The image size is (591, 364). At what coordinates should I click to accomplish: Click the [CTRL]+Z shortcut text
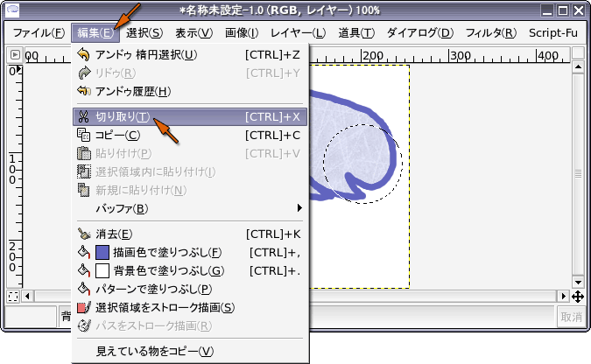(x=272, y=54)
